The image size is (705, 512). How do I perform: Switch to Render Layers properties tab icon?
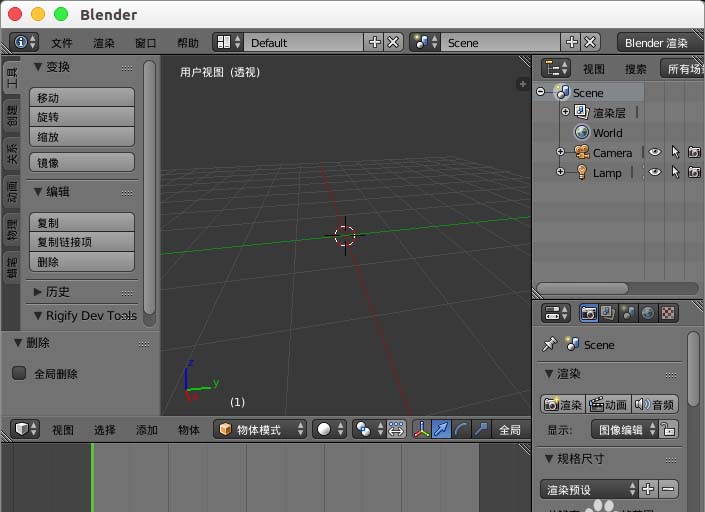(x=607, y=313)
